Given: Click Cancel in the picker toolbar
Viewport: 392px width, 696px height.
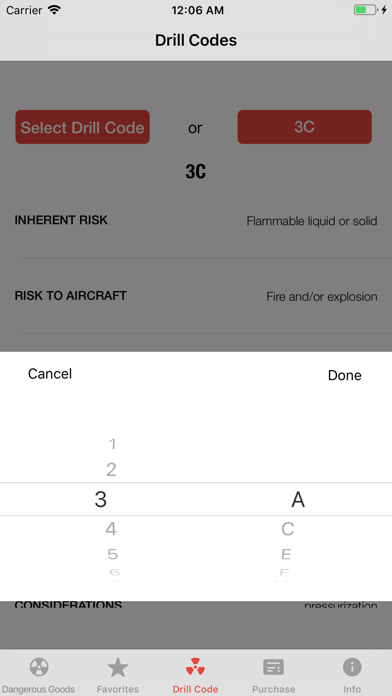Looking at the screenshot, I should click(x=50, y=374).
